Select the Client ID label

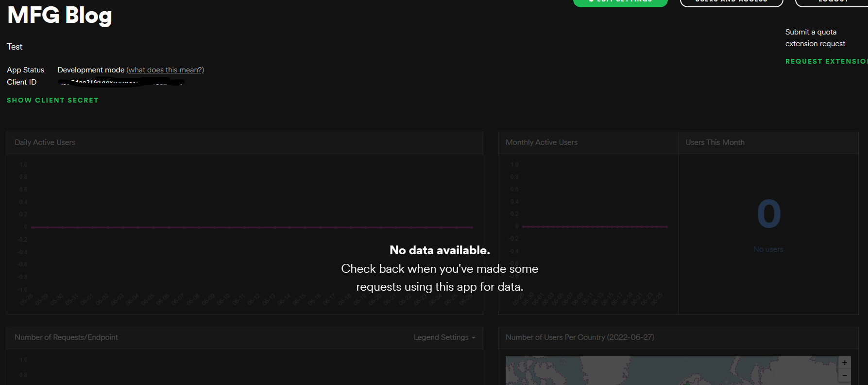coord(21,82)
